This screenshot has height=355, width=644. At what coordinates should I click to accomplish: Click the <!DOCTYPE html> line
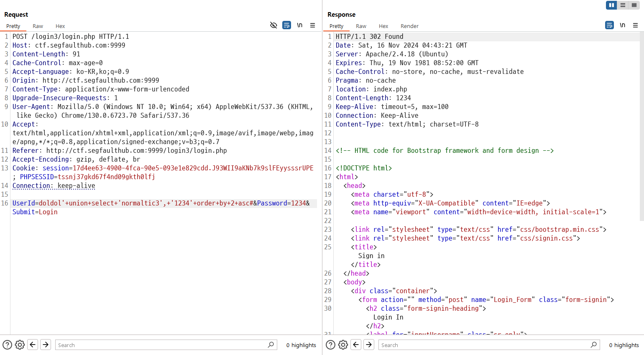coord(364,168)
